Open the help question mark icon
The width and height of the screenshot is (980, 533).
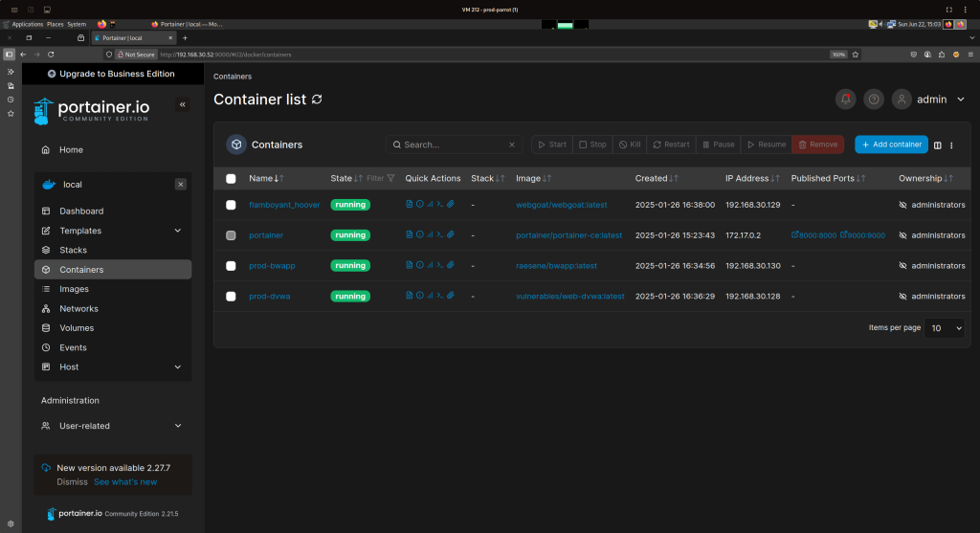tap(874, 100)
